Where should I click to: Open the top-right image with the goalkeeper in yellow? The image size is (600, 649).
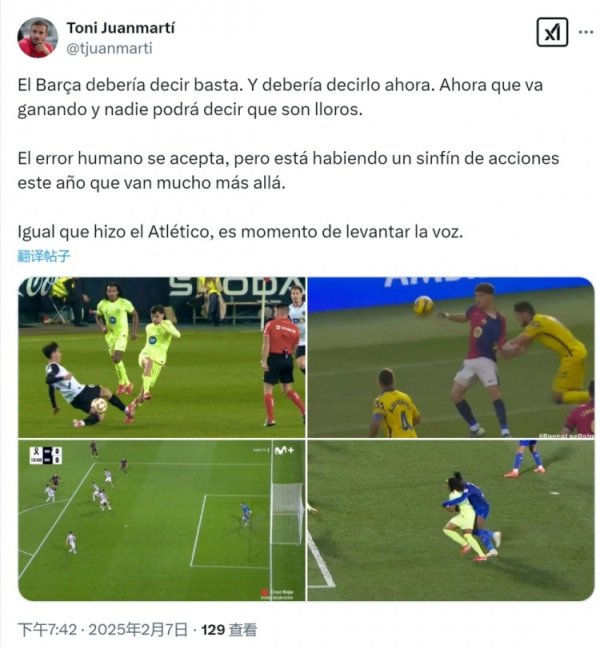click(x=451, y=357)
